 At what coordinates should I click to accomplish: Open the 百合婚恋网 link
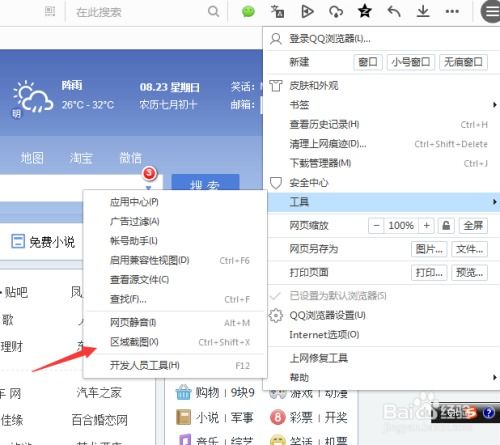(100, 420)
